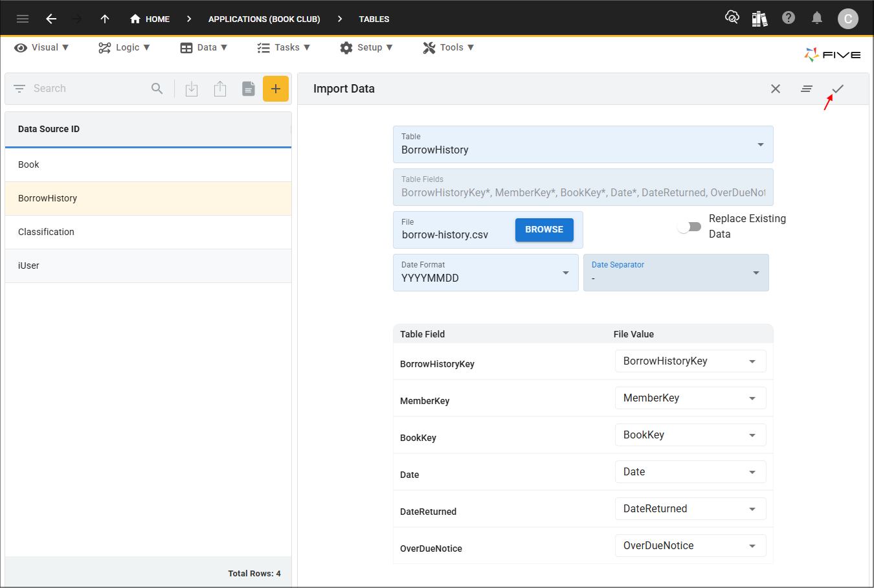Open the help question mark icon

click(x=789, y=18)
